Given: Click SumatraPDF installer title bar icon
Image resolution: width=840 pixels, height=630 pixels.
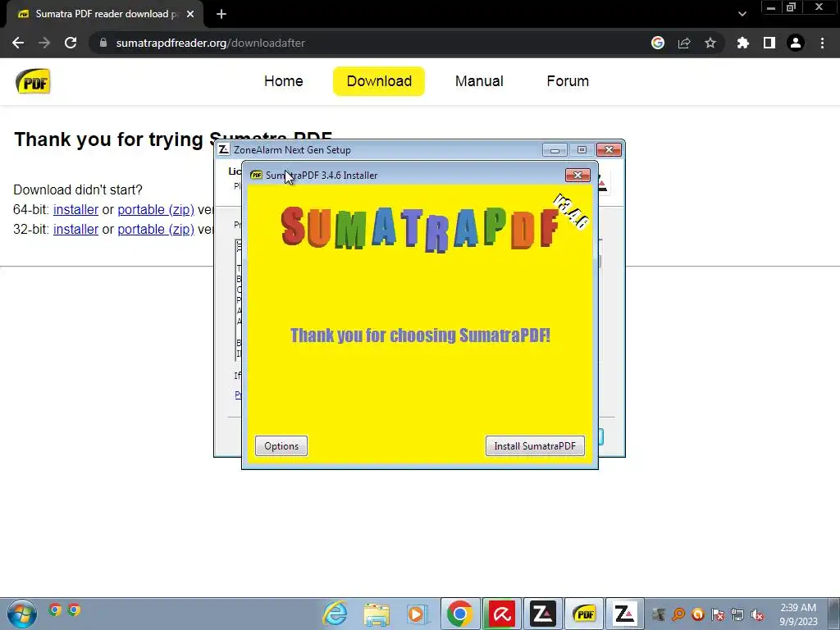Looking at the screenshot, I should (256, 176).
